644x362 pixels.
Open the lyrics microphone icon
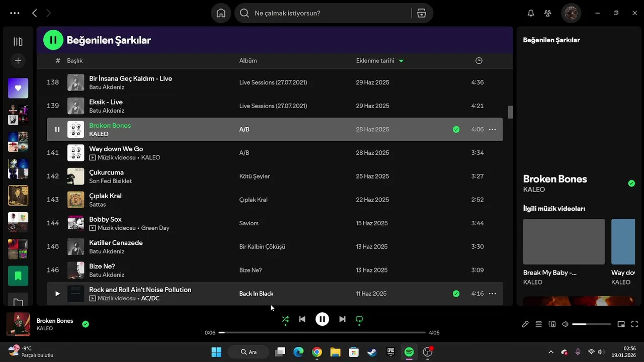point(525,324)
